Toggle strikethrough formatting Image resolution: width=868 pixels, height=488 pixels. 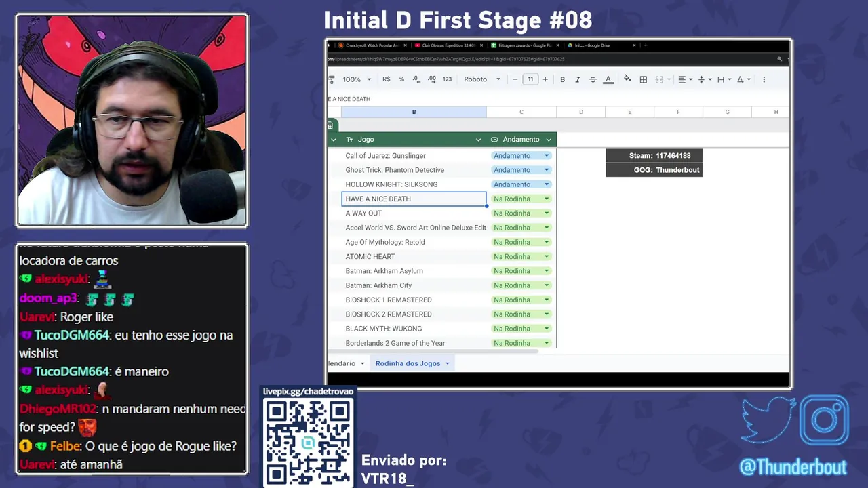coord(593,79)
